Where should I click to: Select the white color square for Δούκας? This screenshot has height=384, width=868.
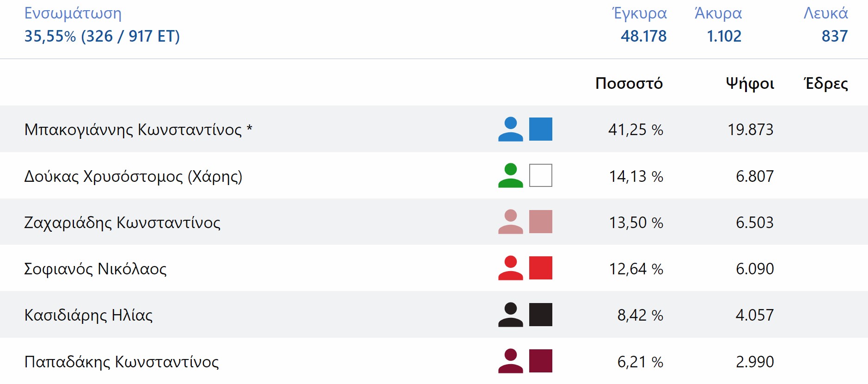540,175
